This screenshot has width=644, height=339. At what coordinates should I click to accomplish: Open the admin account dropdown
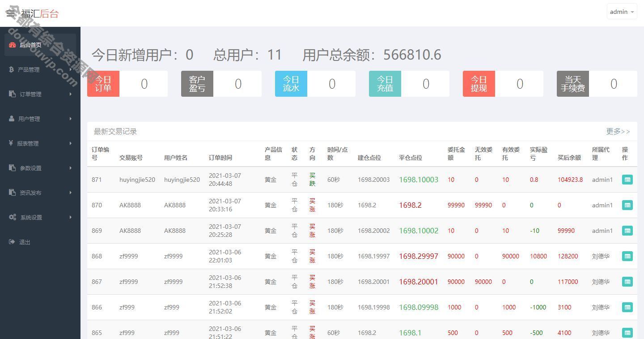[622, 12]
